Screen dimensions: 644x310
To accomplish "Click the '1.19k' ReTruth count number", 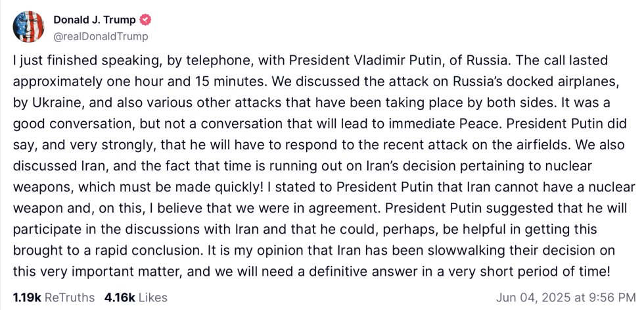I will click(x=26, y=297).
